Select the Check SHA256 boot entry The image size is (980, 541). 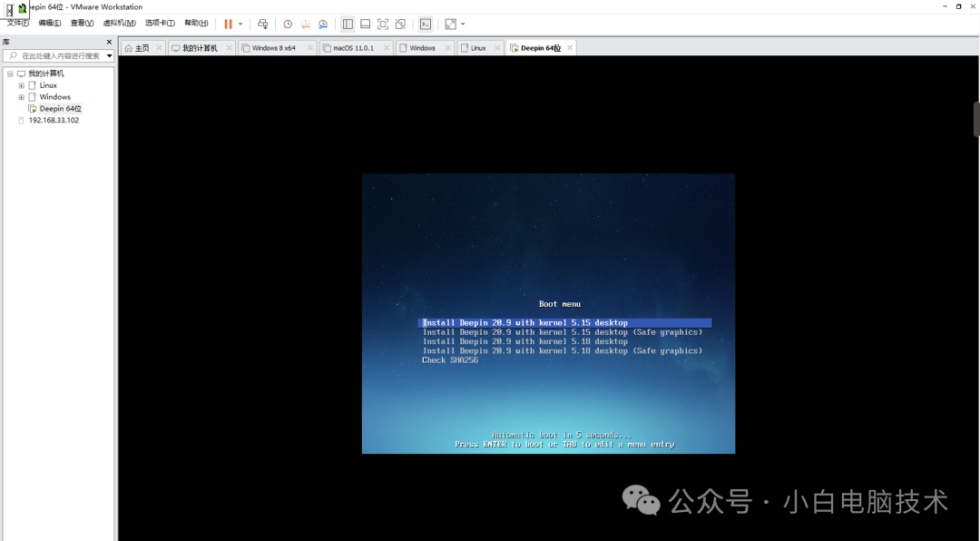click(450, 360)
